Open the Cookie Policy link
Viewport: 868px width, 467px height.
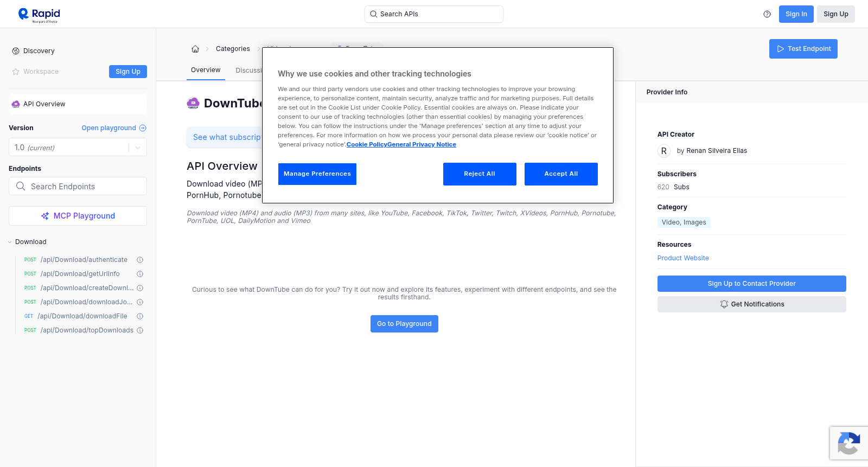tap(367, 144)
